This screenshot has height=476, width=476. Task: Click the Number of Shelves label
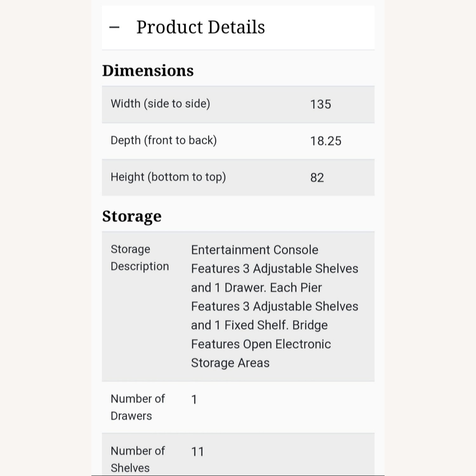138,459
